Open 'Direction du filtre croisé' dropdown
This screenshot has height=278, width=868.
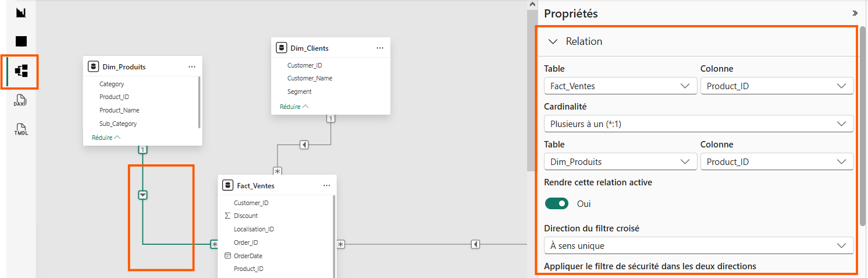[699, 245]
